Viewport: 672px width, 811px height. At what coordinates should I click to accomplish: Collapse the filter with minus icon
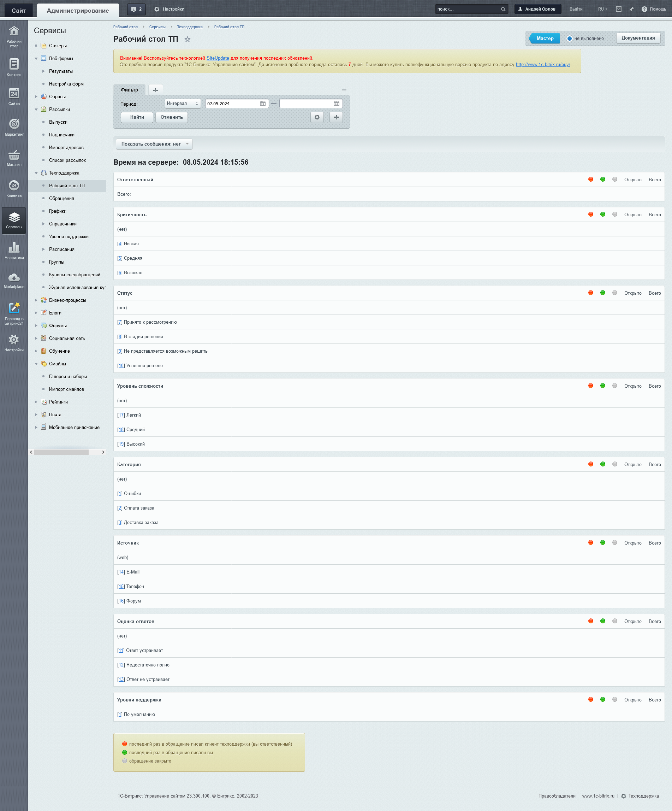tap(344, 90)
